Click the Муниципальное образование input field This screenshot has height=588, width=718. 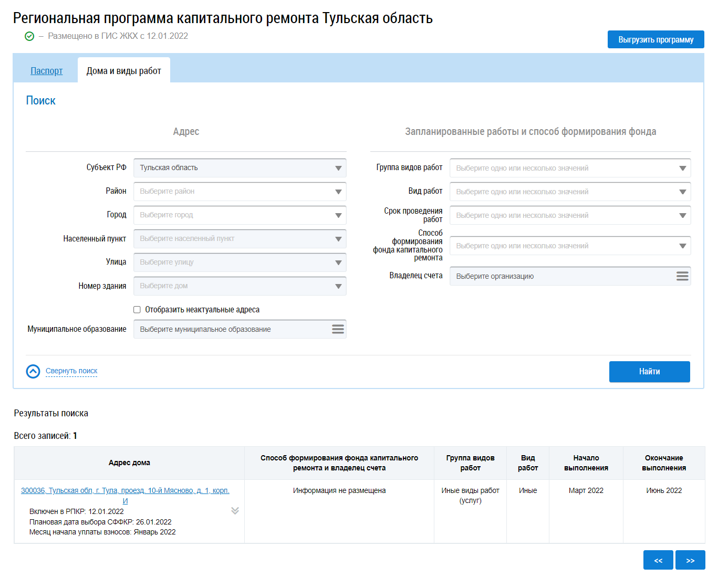click(x=240, y=329)
